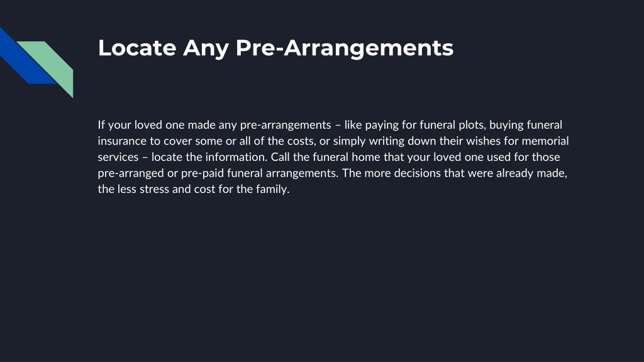Select the slide title Locate Any Pre-Arrangements

(275, 48)
